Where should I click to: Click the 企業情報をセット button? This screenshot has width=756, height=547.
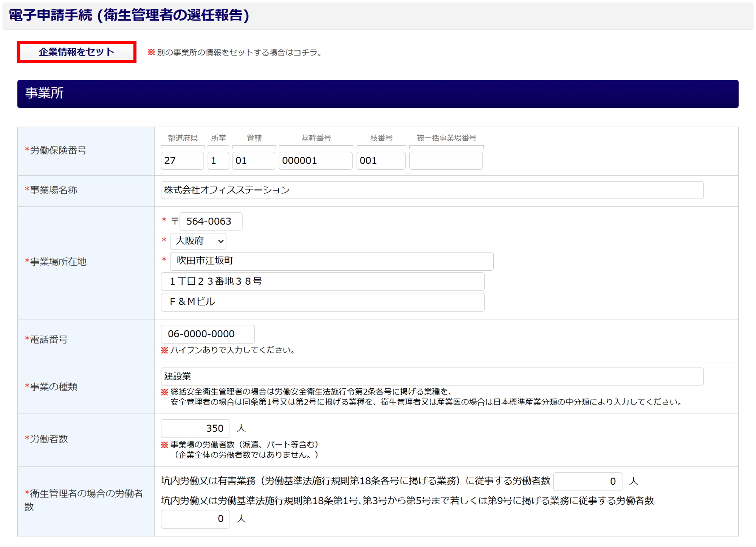pyautogui.click(x=76, y=52)
